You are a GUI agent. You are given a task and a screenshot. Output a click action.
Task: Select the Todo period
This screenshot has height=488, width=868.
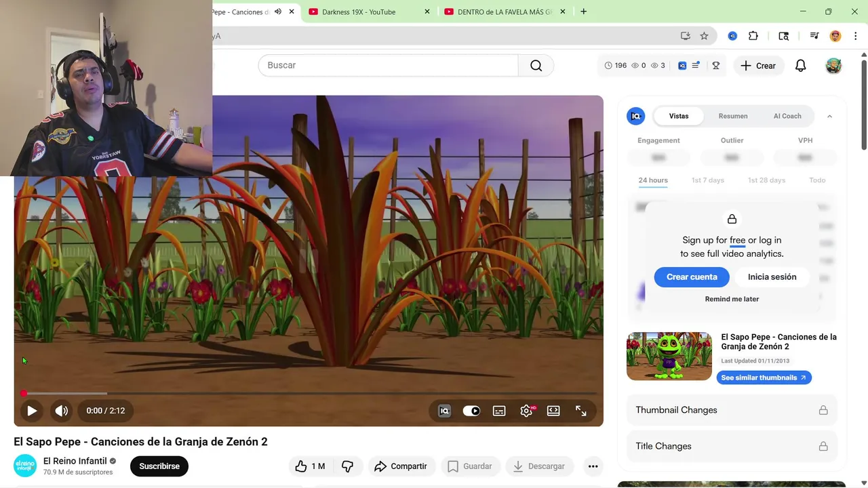point(817,180)
